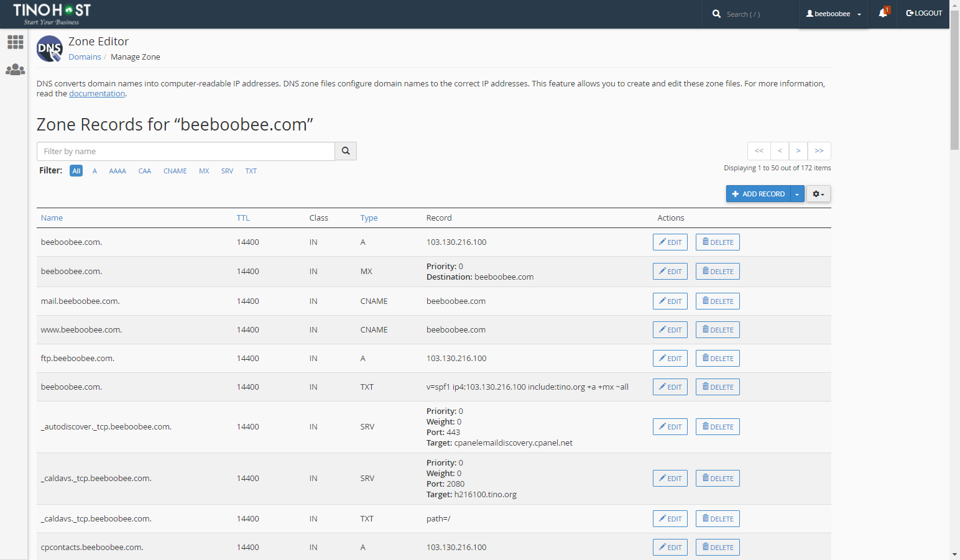This screenshot has height=560, width=960.
Task: Edit the _autodiscover._tcp SRV record
Action: click(x=670, y=427)
